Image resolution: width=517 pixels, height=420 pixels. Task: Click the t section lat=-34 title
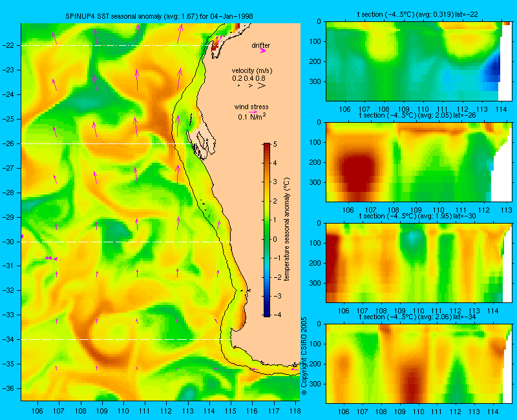[x=417, y=317]
